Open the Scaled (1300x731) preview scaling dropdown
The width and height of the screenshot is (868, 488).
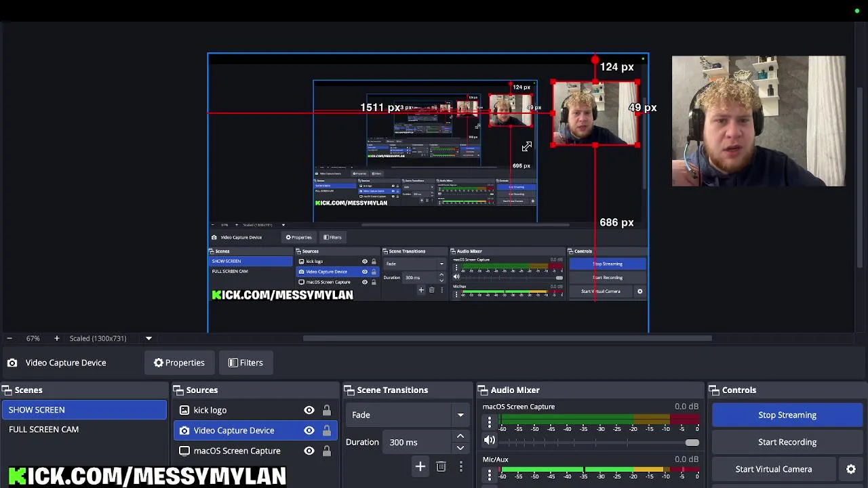(149, 338)
